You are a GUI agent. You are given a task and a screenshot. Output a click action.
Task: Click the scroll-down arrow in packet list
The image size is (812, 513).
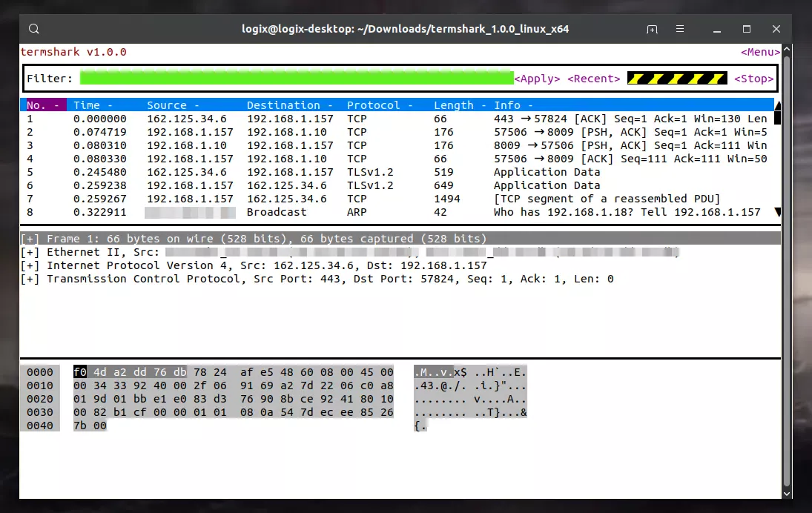(x=777, y=212)
